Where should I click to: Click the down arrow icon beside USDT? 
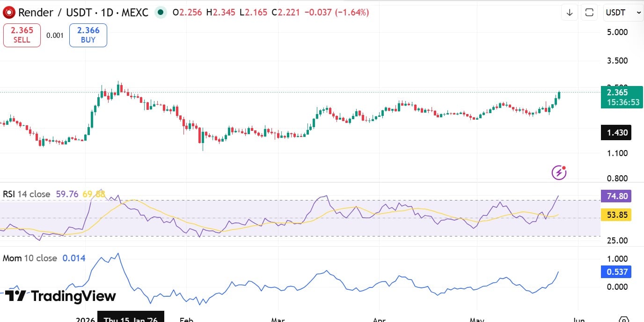pos(570,13)
